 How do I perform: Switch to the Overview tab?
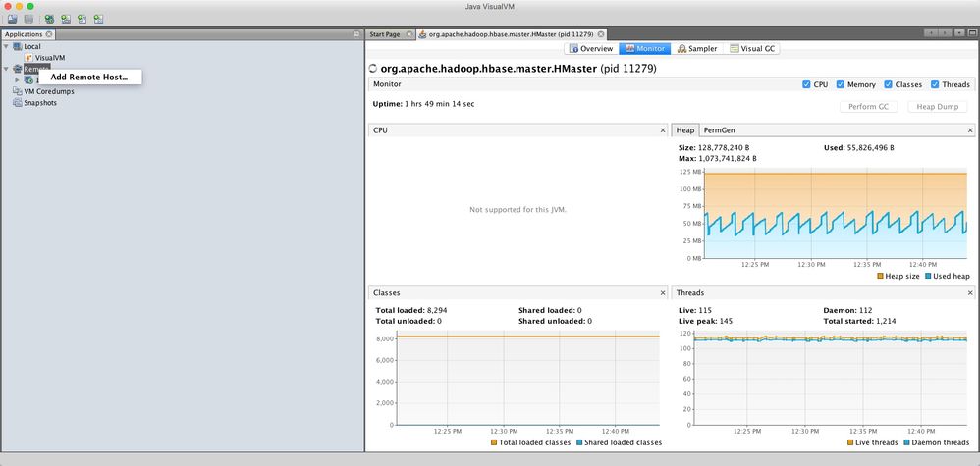coord(591,49)
